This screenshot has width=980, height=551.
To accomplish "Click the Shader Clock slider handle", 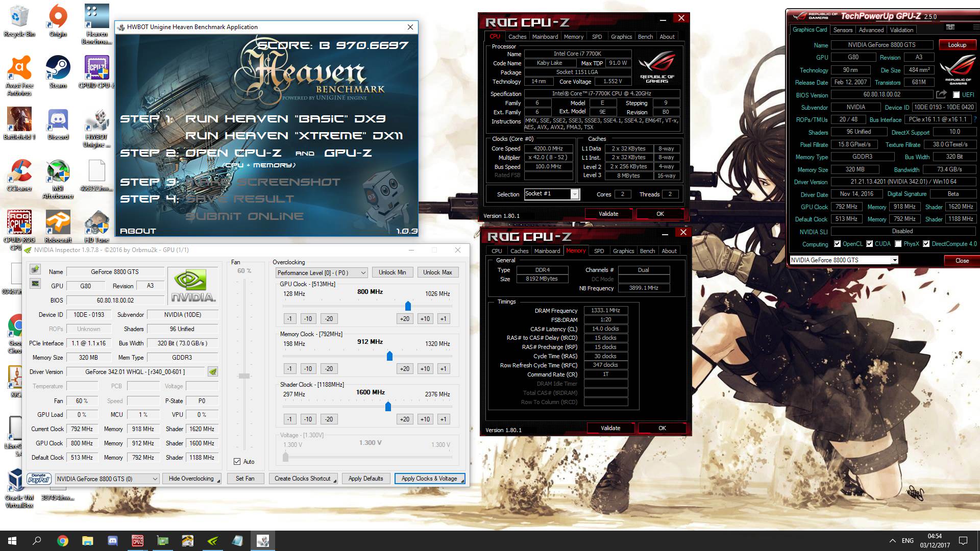I will tap(388, 407).
